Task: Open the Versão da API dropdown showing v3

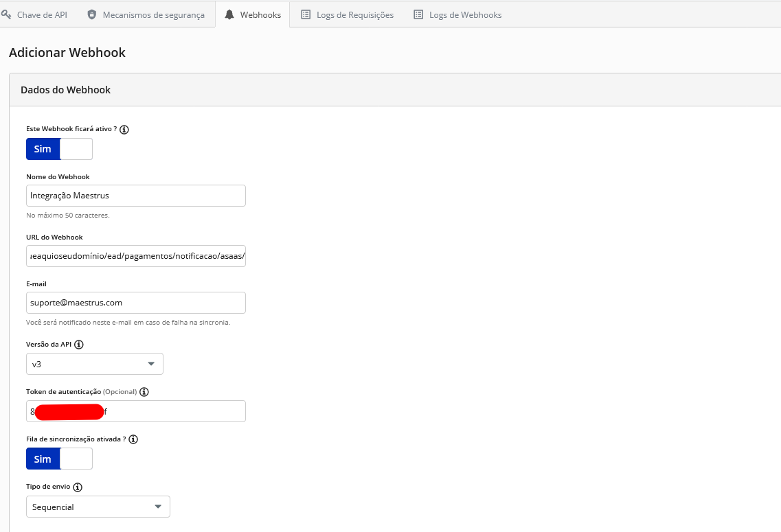Action: 95,364
